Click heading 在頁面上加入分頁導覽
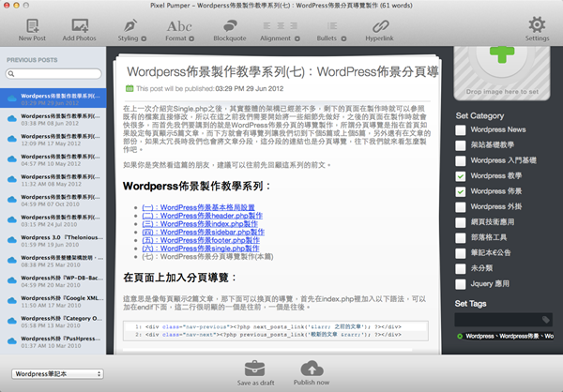The width and height of the screenshot is (563, 392). coord(179,278)
